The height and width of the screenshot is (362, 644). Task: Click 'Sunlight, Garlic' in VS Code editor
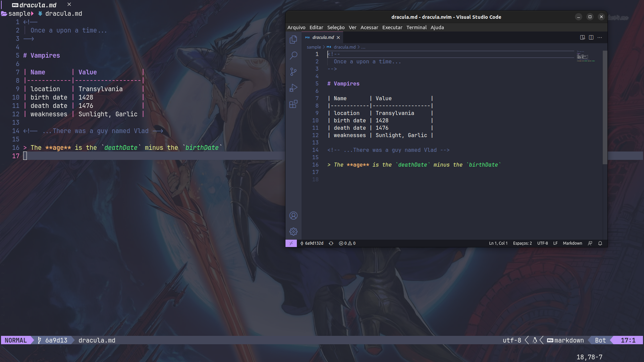(x=401, y=135)
